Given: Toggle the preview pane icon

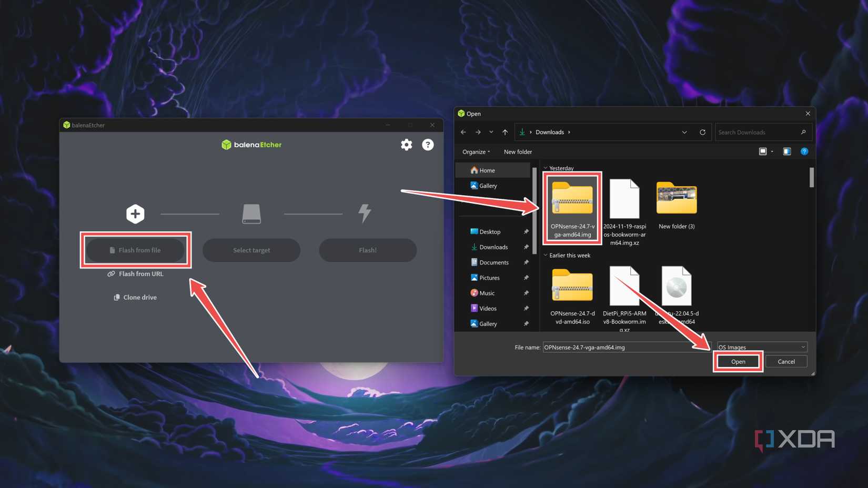Looking at the screenshot, I should [x=787, y=151].
